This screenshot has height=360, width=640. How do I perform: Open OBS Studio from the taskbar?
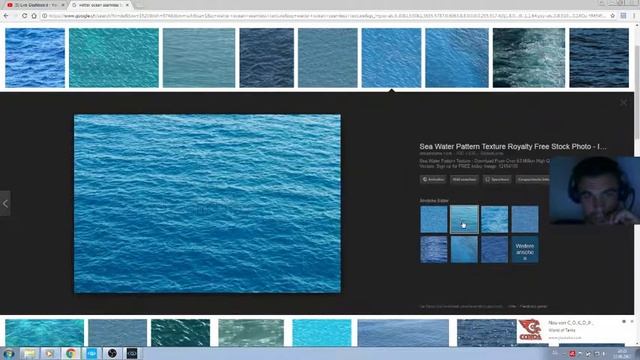tap(112, 353)
